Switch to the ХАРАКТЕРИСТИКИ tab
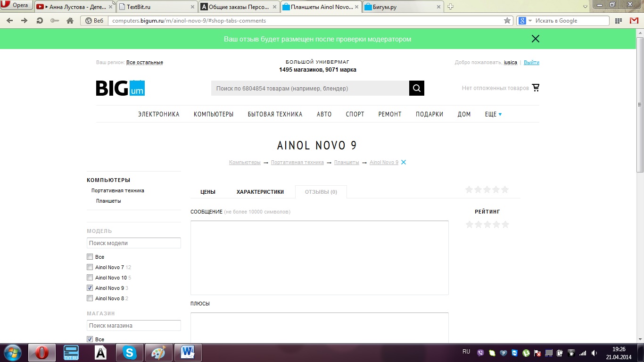Image resolution: width=644 pixels, height=362 pixels. tap(260, 192)
